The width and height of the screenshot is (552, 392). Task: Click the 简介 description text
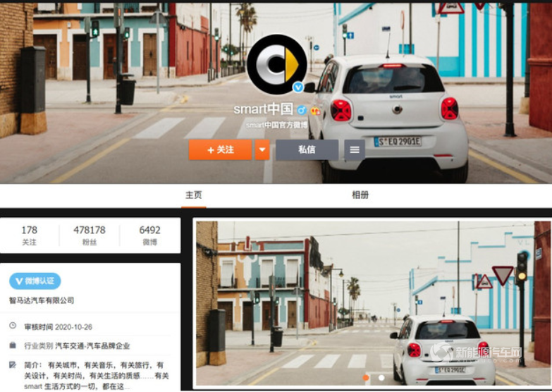click(x=96, y=376)
